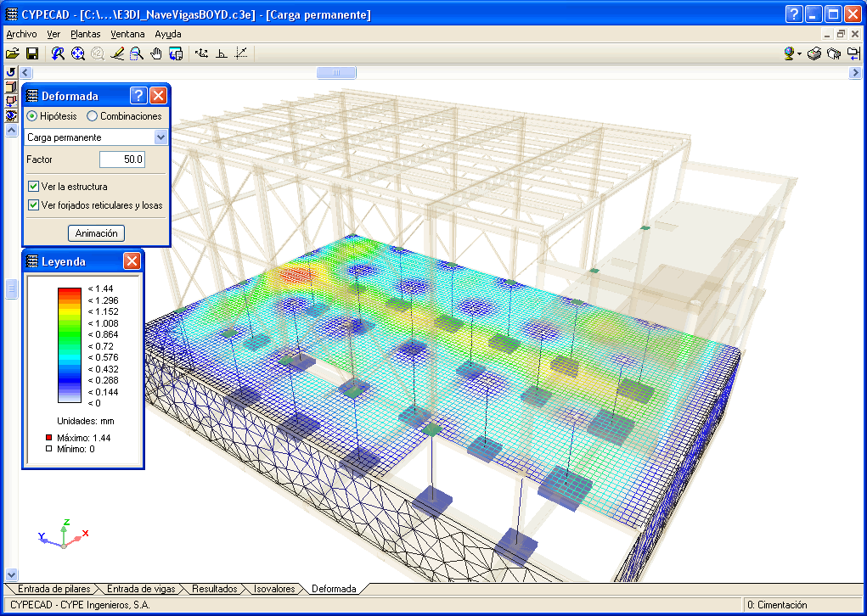Viewport: 867px width, 616px height.
Task: Click the horizontal scrollbar right arrow
Action: tap(855, 72)
